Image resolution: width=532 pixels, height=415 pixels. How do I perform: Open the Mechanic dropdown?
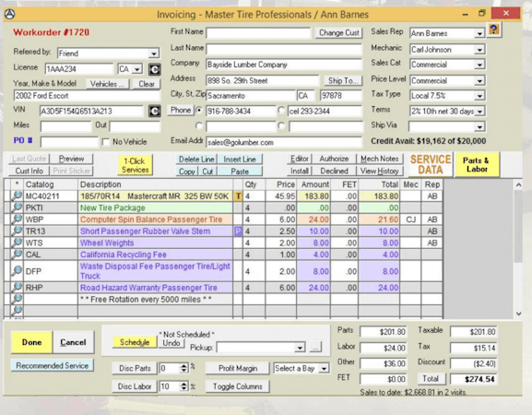(479, 50)
